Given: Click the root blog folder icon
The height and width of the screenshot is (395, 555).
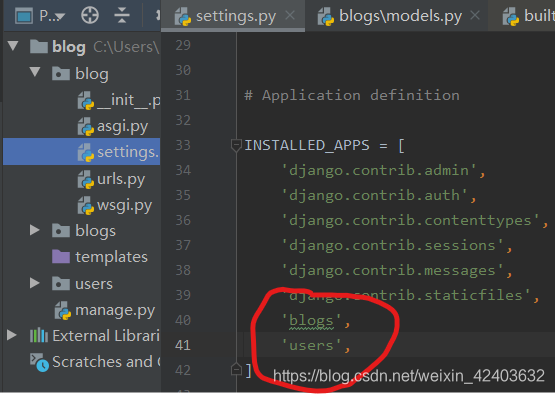Looking at the screenshot, I should (39, 46).
